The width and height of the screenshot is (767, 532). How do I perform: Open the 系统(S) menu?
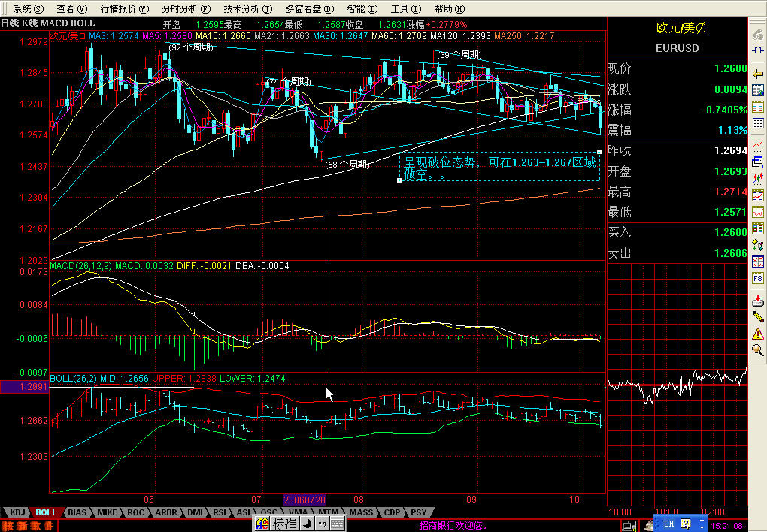(x=29, y=9)
